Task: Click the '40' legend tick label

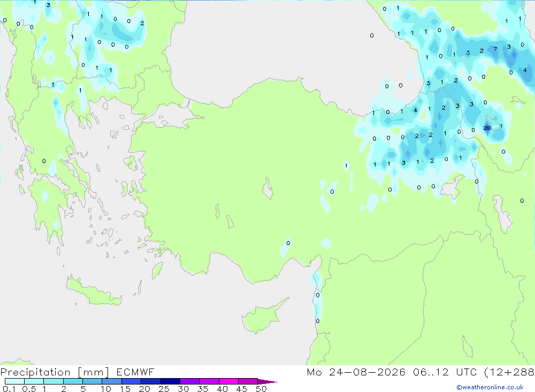Action: click(222, 389)
